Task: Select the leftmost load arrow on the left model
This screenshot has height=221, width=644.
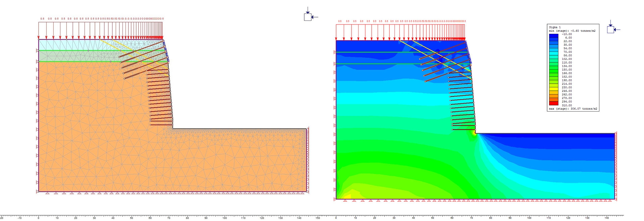Action: [x=39, y=31]
